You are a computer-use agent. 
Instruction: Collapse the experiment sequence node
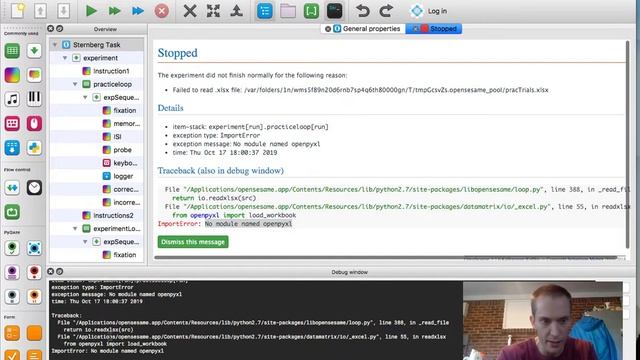(65, 58)
